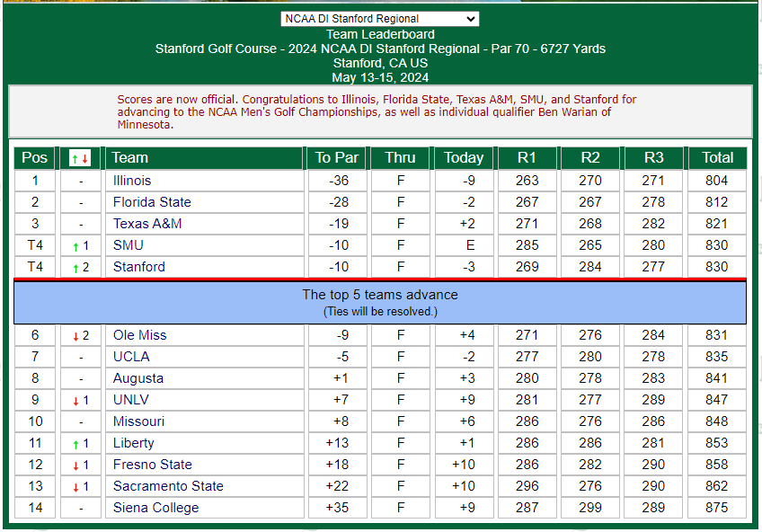Click Illinois To Par value -36
The width and height of the screenshot is (762, 532).
(339, 181)
